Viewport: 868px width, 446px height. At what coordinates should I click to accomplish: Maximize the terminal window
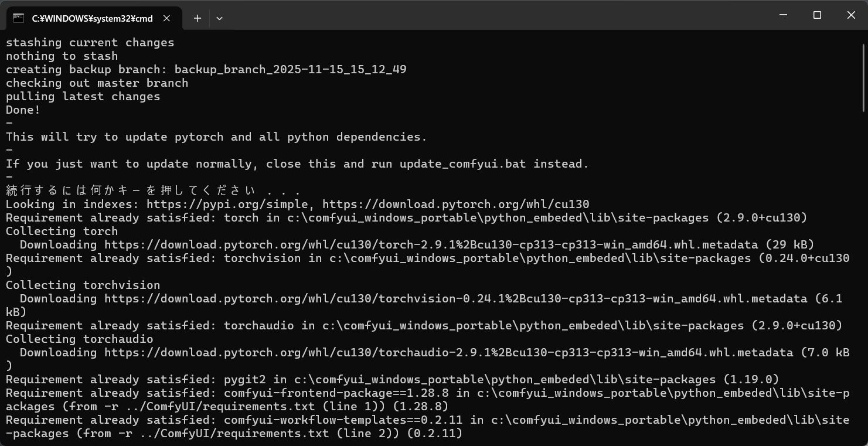tap(817, 15)
